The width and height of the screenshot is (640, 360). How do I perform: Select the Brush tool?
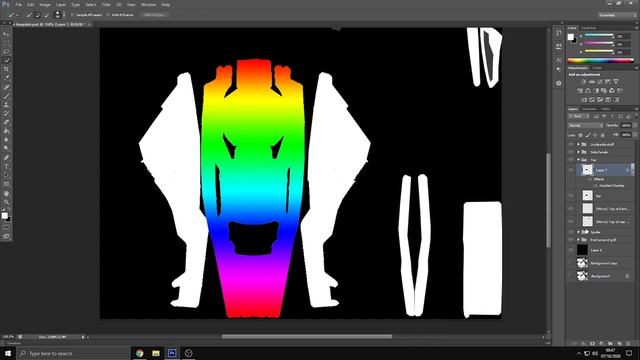[x=6, y=96]
